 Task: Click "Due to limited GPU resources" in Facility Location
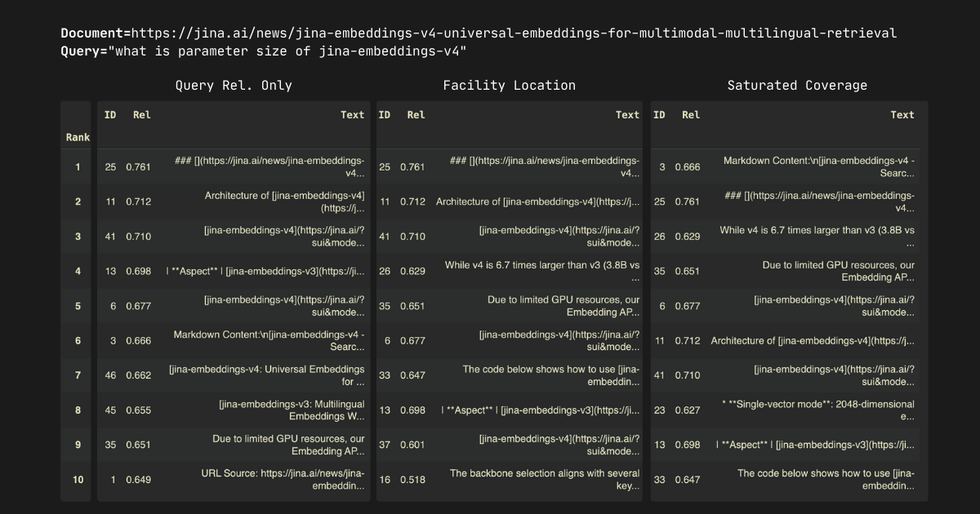click(x=563, y=306)
